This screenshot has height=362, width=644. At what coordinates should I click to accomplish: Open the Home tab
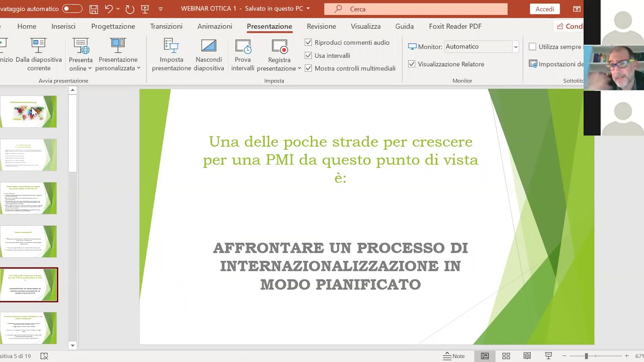click(x=27, y=26)
